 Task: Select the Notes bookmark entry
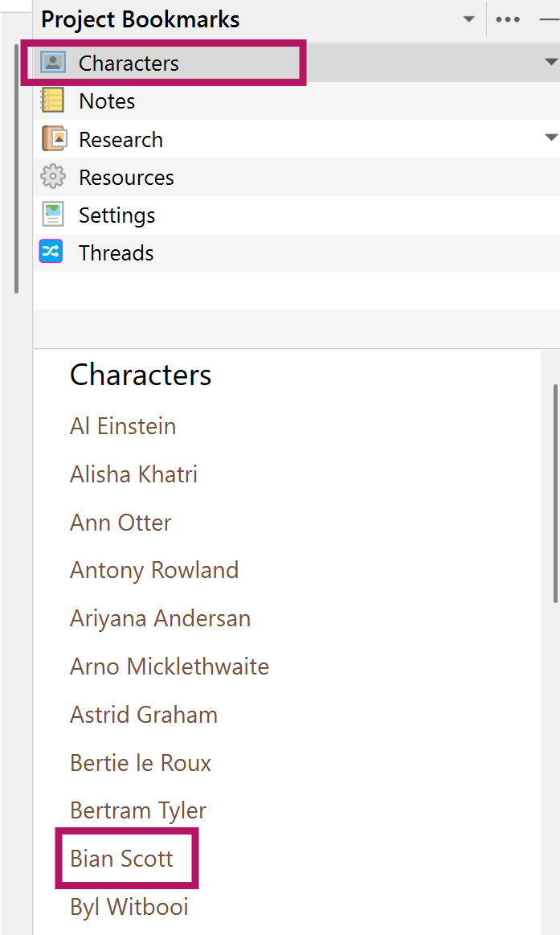tap(107, 101)
